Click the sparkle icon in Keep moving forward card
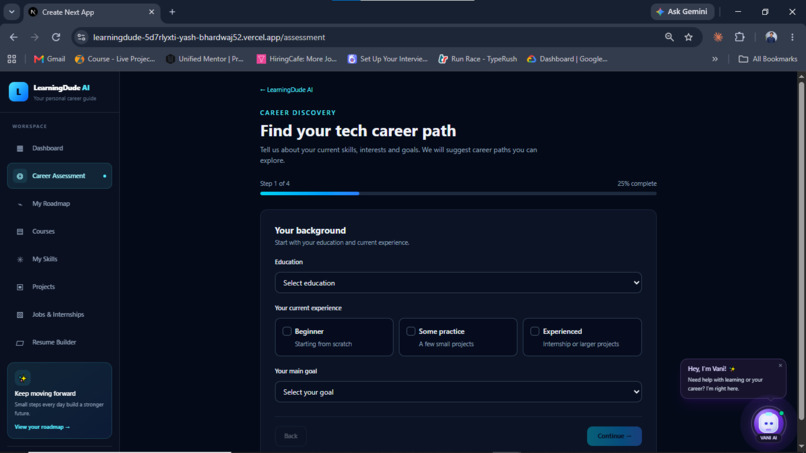 pyautogui.click(x=23, y=378)
